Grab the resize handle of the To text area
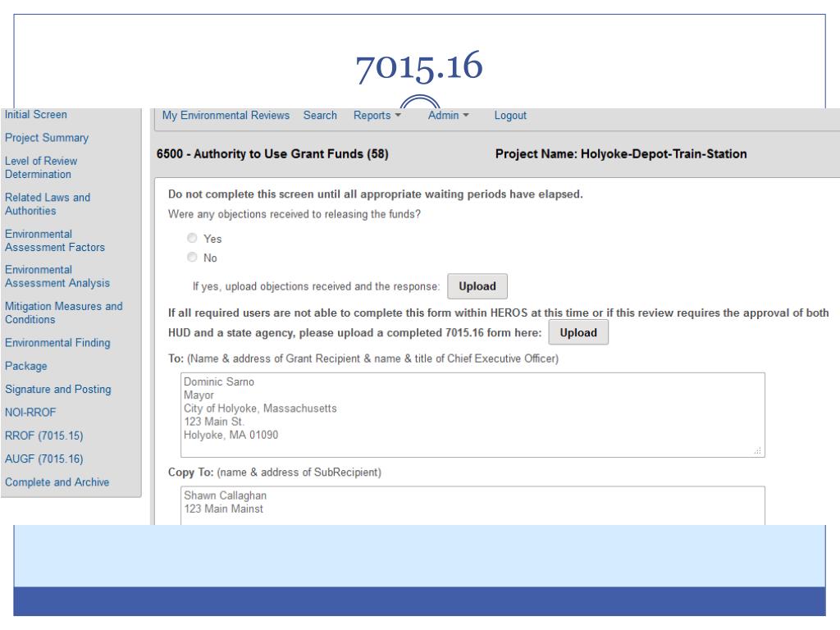The height and width of the screenshot is (630, 840). point(757,451)
